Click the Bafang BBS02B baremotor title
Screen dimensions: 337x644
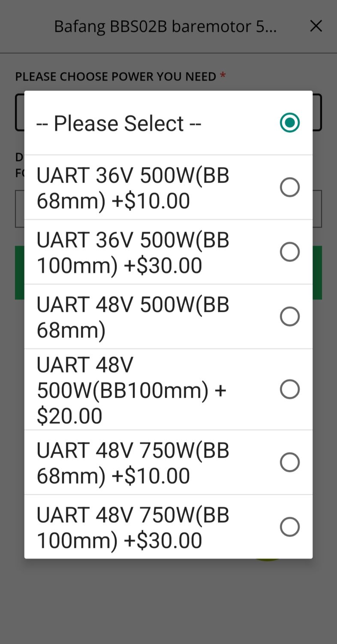[x=165, y=27]
